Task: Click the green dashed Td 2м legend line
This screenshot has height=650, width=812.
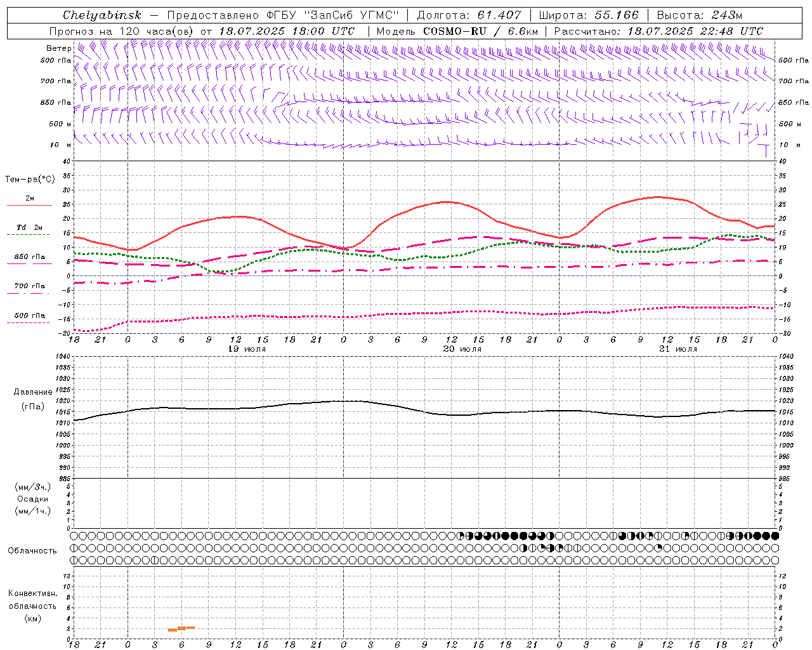Action: [x=28, y=235]
